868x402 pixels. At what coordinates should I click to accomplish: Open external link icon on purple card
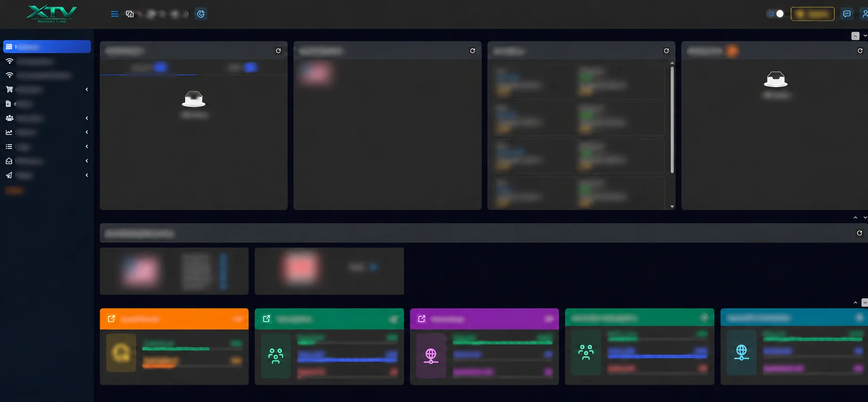pos(422,319)
